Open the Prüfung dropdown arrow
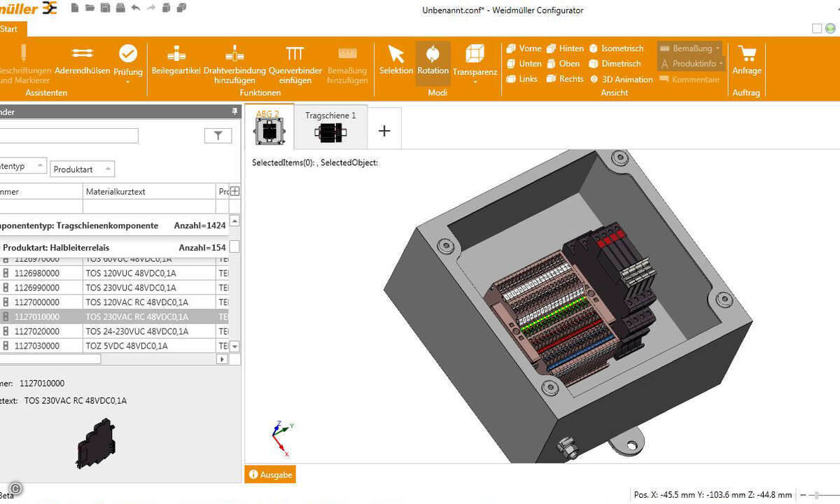 [x=128, y=82]
